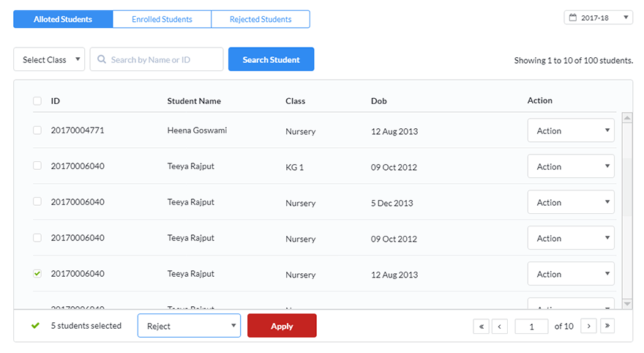This screenshot has height=353, width=644.
Task: Uncheck the green ticked Teeya Rajput row
Action: (37, 273)
